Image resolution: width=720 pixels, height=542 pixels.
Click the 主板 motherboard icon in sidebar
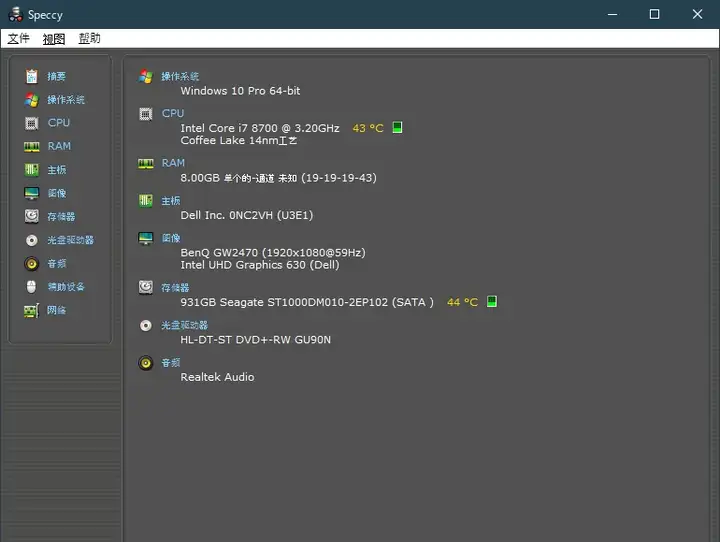coord(32,170)
